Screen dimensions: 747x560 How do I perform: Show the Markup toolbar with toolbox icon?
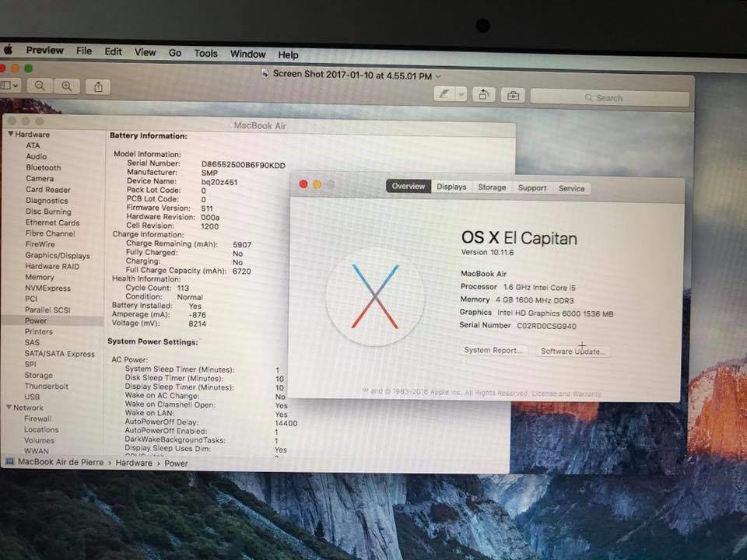pyautogui.click(x=513, y=96)
